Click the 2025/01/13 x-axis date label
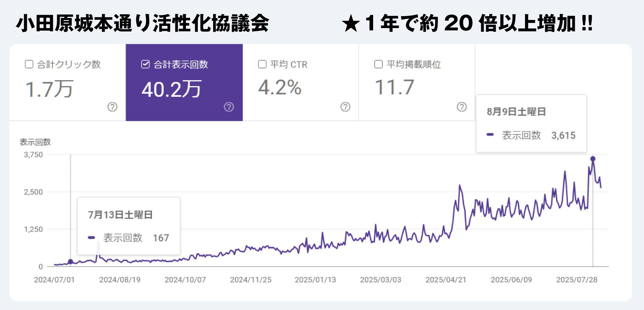 coord(315,280)
